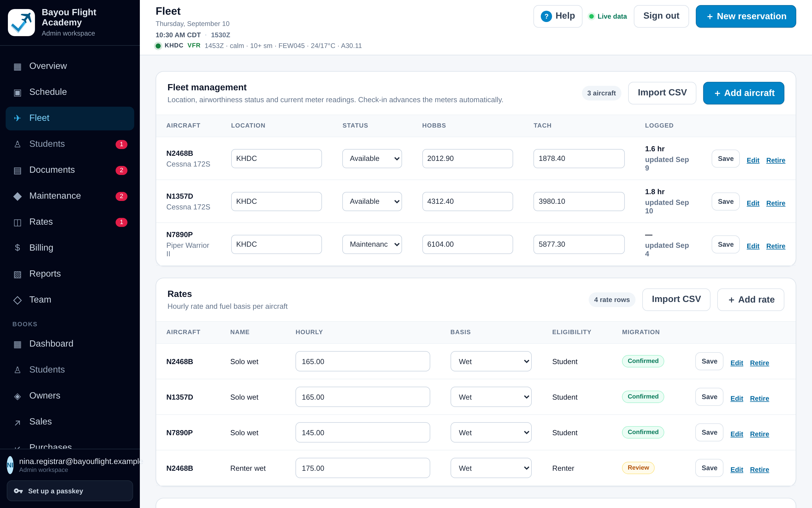Click the Maintenance diamond icon
Viewport: 812px width, 508px height.
tap(17, 196)
